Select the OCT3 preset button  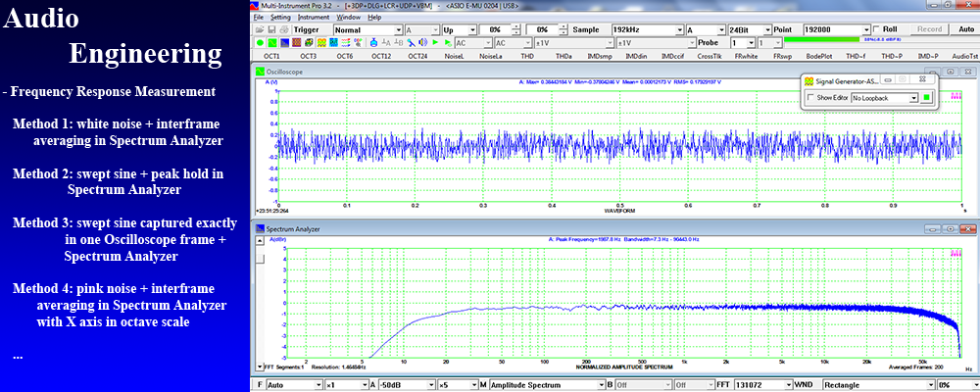click(x=308, y=56)
